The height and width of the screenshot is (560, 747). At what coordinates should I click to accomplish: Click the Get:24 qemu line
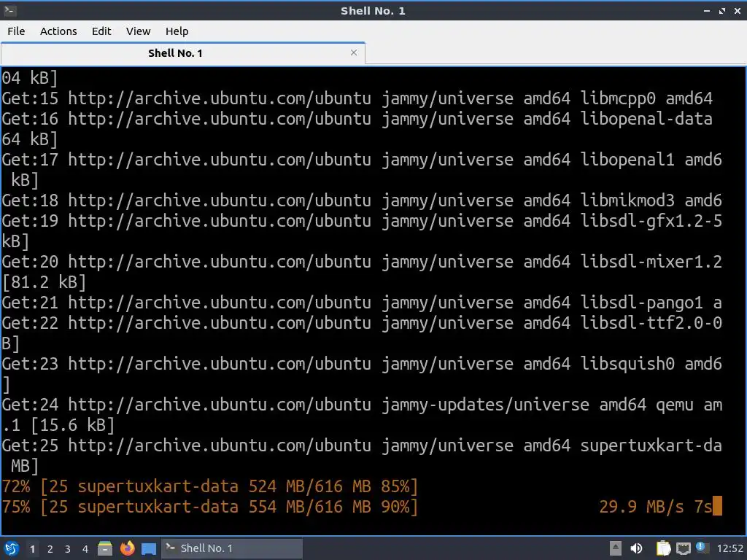(x=362, y=405)
